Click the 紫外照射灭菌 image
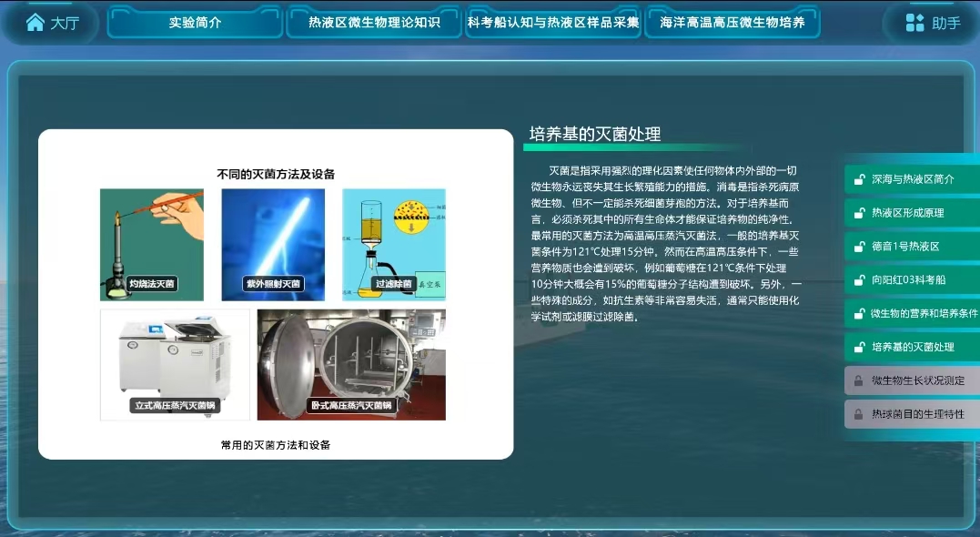This screenshot has height=537, width=980. coord(273,243)
